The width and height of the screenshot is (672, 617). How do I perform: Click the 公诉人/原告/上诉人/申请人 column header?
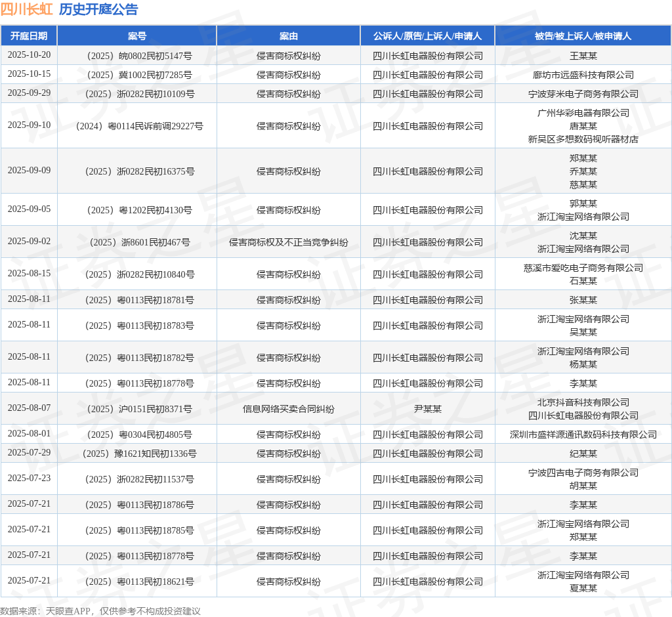pyautogui.click(x=428, y=36)
